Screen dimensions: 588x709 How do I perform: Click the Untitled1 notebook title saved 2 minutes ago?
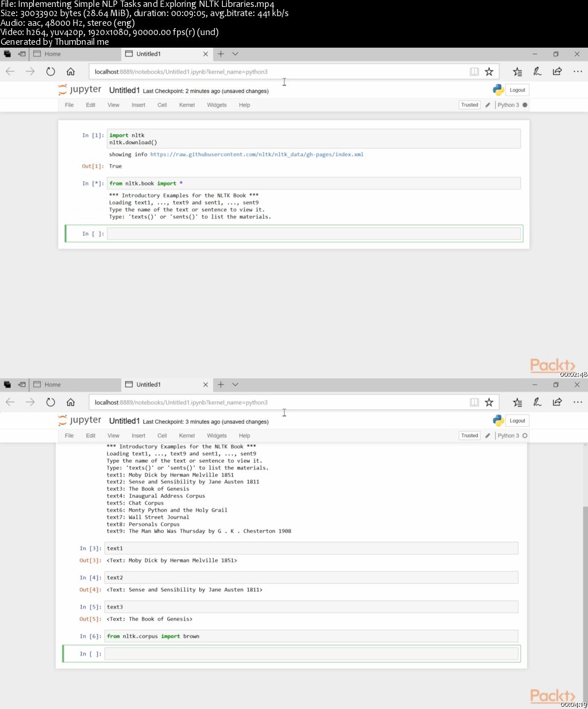[x=125, y=90]
